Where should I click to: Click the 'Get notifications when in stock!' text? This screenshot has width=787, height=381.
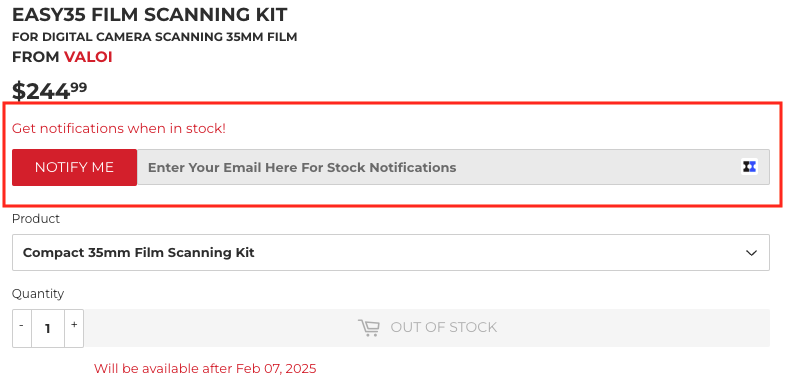[x=119, y=129]
